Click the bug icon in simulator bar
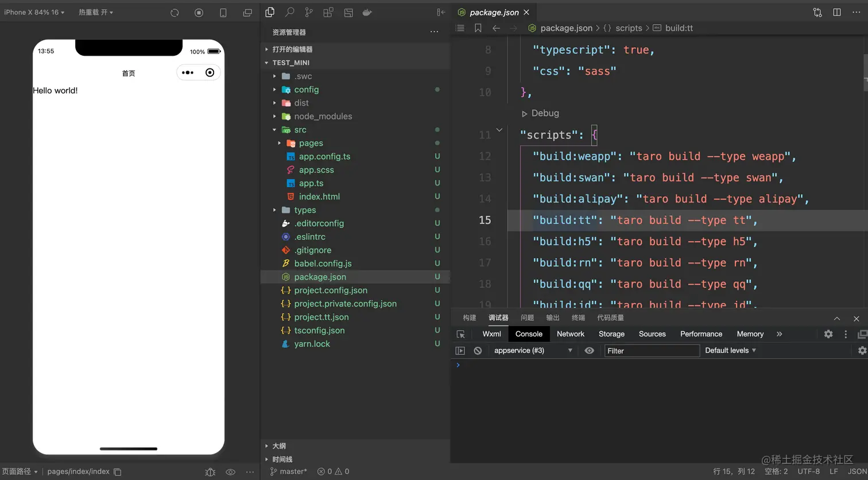The image size is (868, 480). [x=210, y=472]
